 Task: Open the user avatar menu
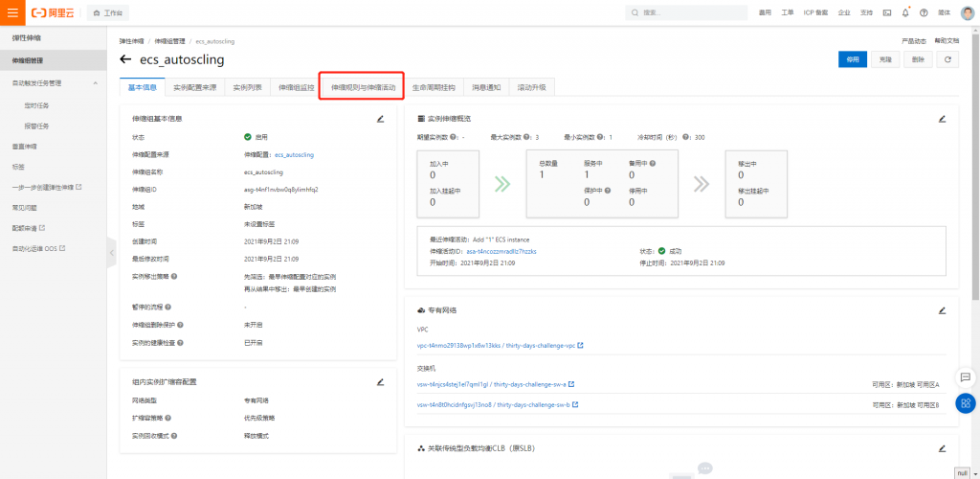[x=967, y=12]
